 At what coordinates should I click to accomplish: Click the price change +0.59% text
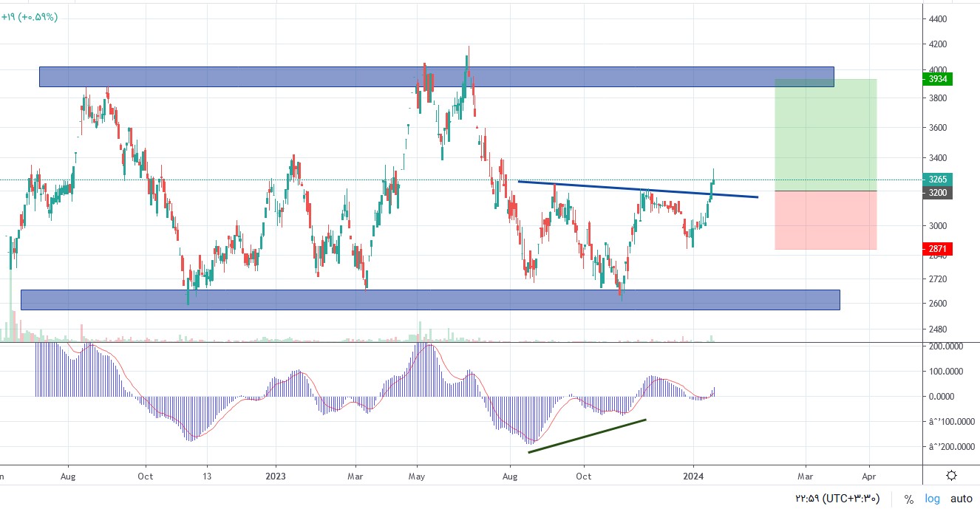coord(38,16)
